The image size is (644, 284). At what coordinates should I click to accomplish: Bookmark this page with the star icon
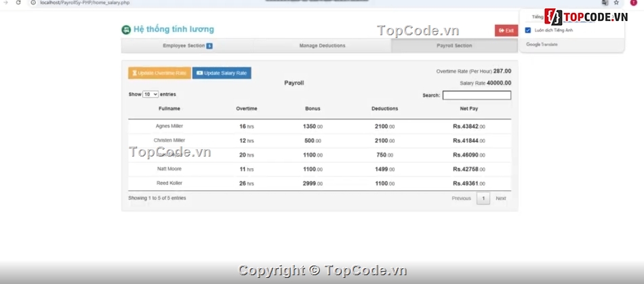coord(616,3)
